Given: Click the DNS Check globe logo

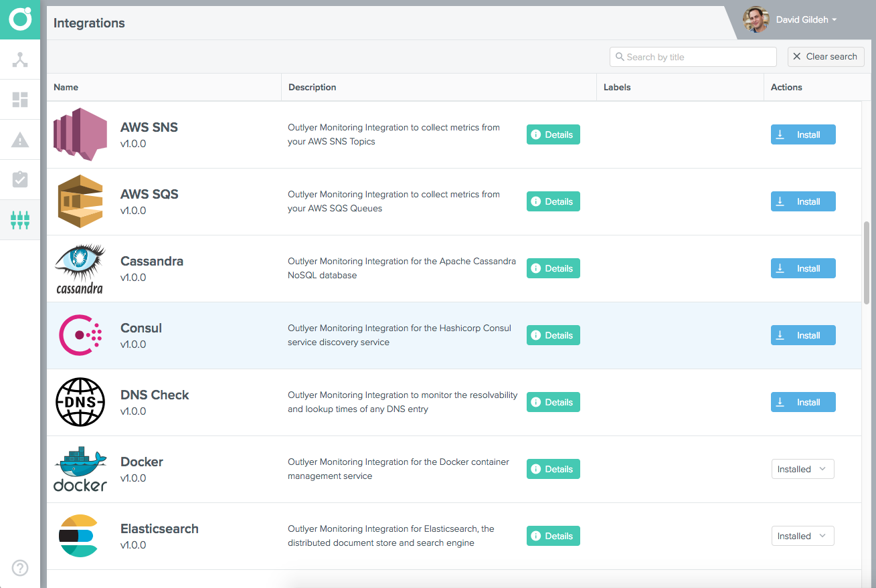Looking at the screenshot, I should click(x=80, y=402).
